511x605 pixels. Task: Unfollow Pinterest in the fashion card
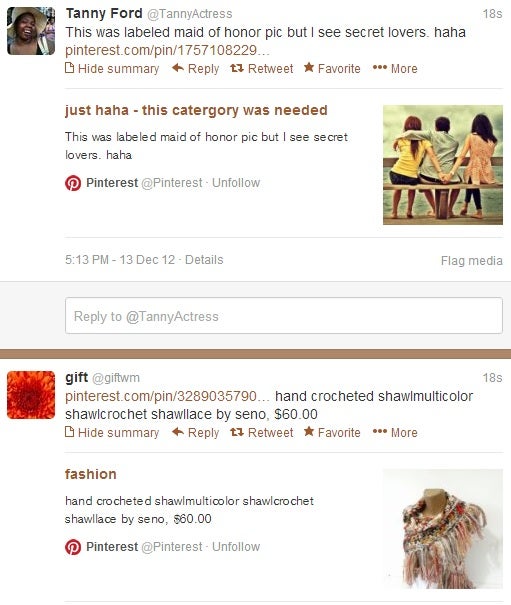point(236,547)
